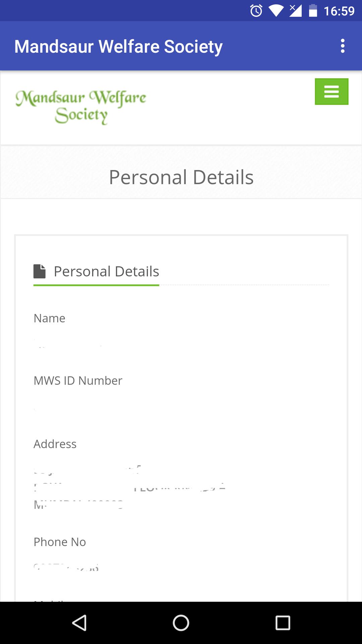
Task: Tap the Address field label
Action: [55, 444]
